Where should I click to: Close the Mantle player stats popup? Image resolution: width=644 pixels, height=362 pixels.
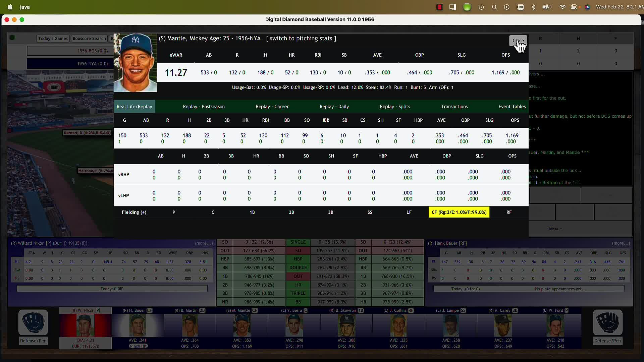[x=518, y=41]
